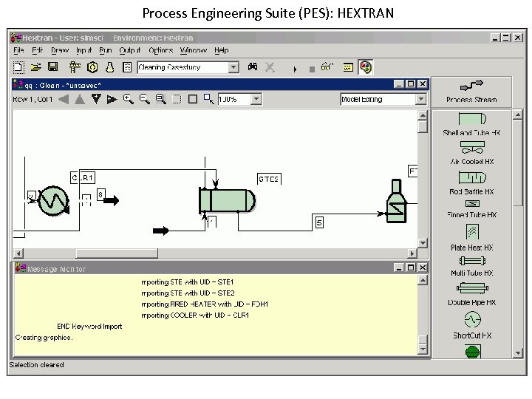Open the Model Editing mode dropdown
532x399 pixels.
click(x=420, y=99)
